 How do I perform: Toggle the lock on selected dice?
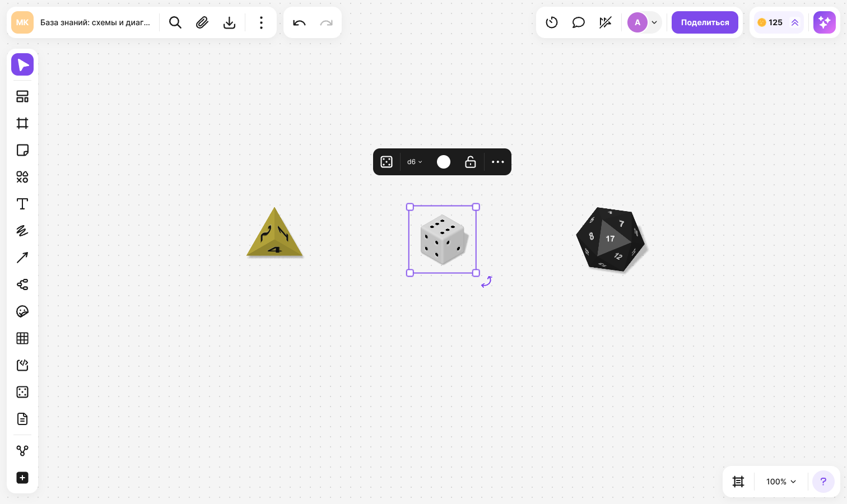point(471,162)
